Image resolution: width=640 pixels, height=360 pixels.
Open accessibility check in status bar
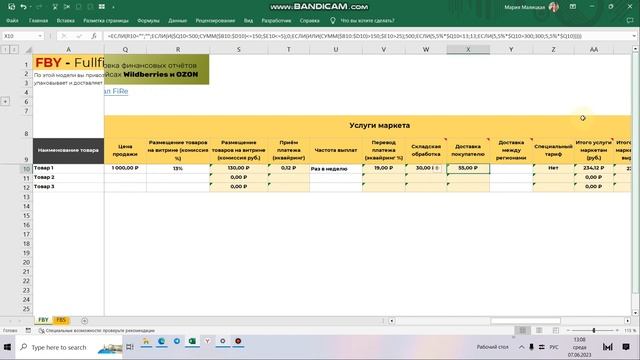[97, 330]
